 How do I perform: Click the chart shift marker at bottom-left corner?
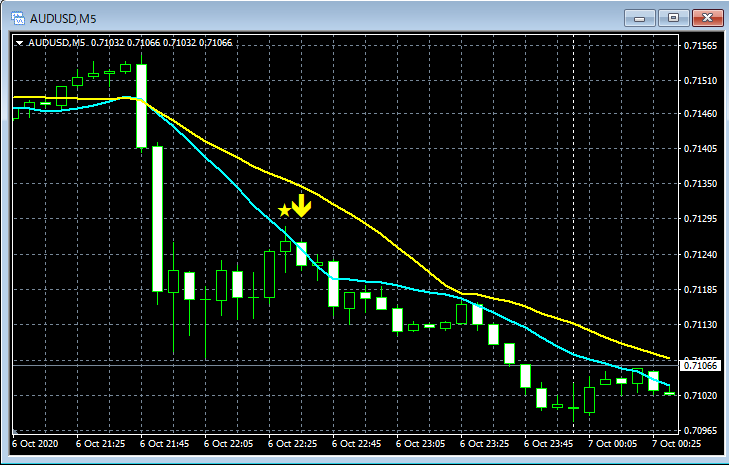[x=15, y=432]
